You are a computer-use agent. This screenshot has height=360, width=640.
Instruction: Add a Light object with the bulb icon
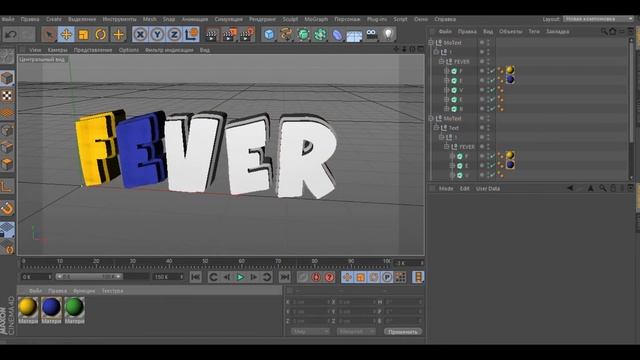(388, 35)
